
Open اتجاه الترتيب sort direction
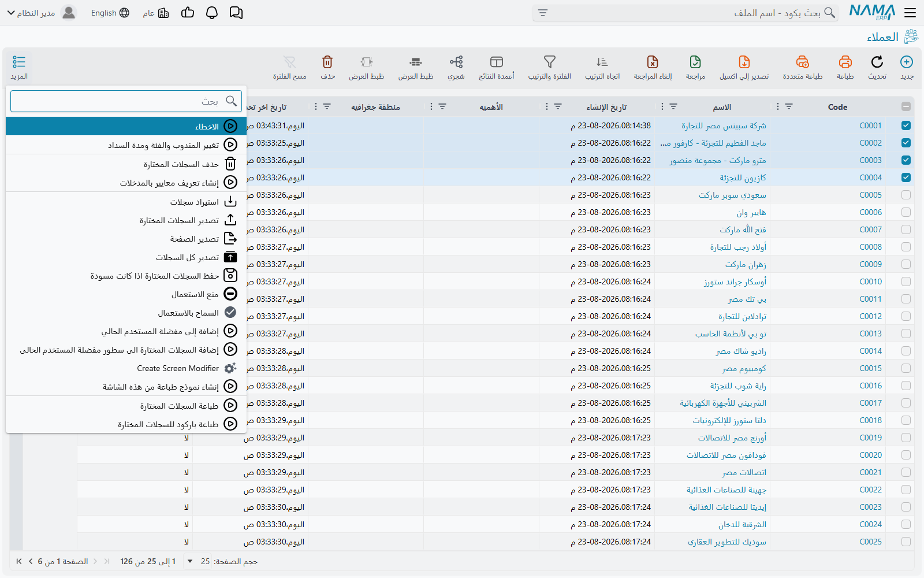[x=602, y=62]
